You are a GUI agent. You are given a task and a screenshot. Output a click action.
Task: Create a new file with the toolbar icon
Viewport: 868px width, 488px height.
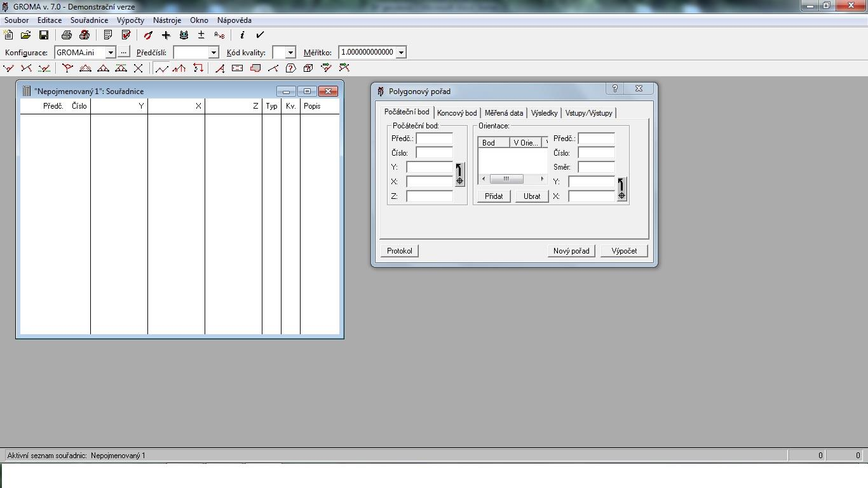coord(9,35)
